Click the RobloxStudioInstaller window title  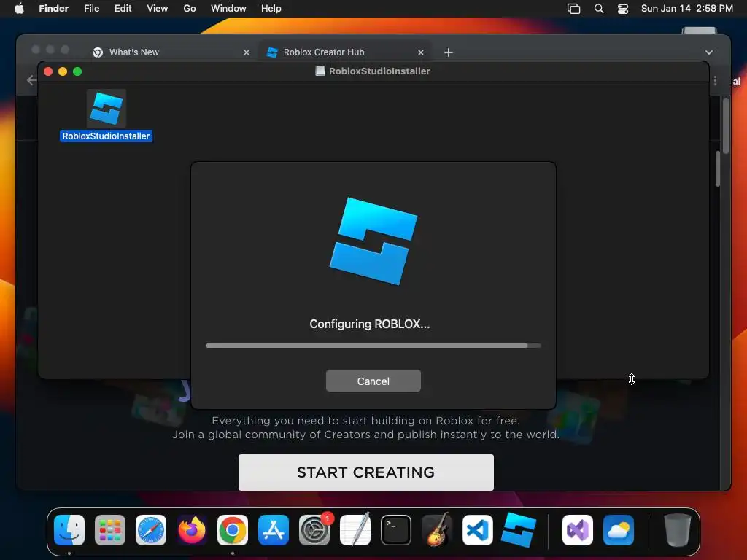[x=379, y=71]
